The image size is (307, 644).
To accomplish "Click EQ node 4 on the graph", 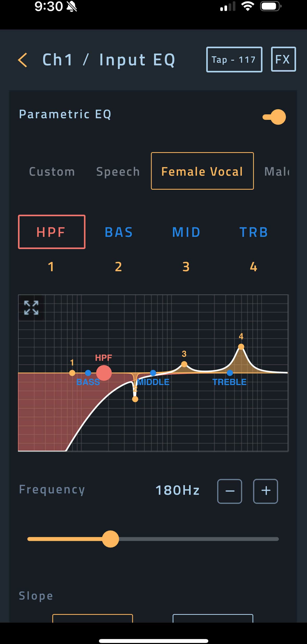I will click(x=241, y=346).
